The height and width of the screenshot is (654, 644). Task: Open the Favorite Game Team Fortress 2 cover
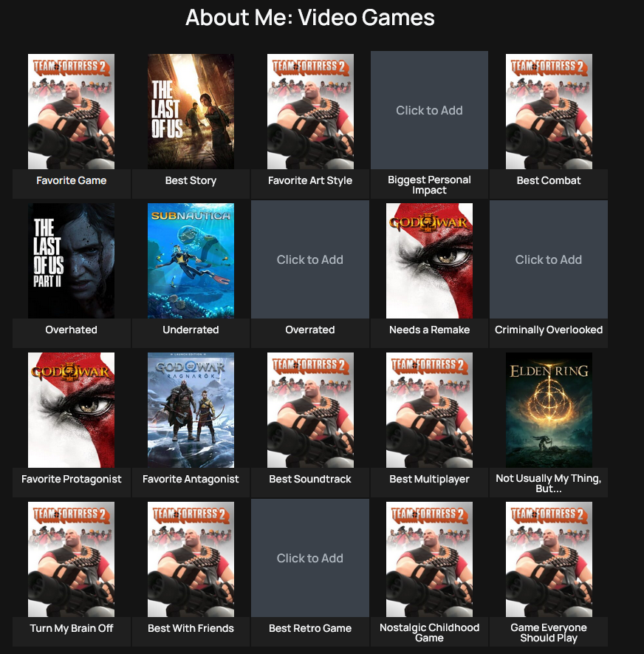point(72,112)
